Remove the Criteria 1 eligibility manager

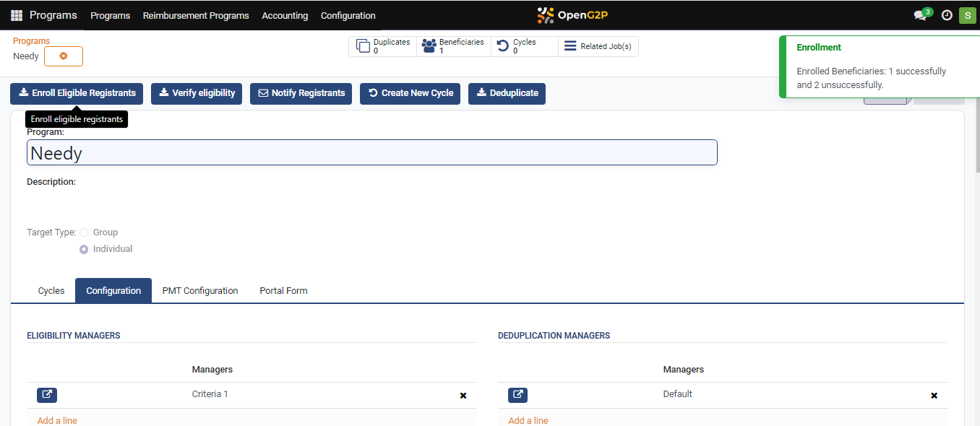click(x=463, y=396)
